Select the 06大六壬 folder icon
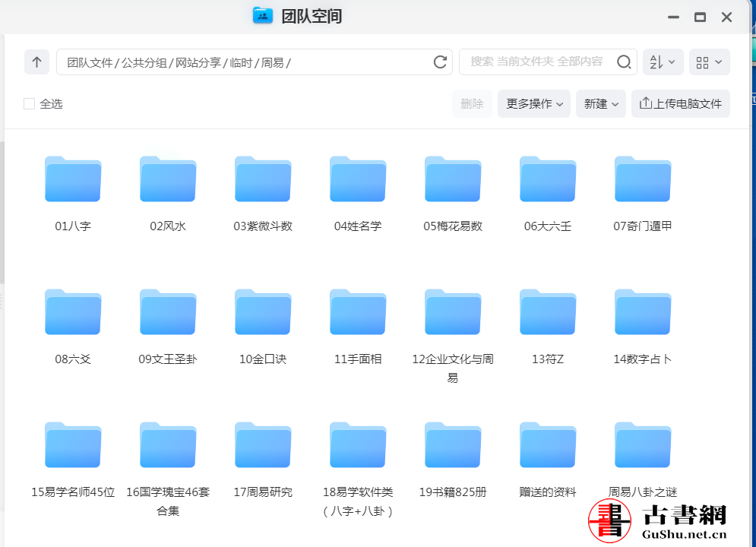Screen dimensions: 756x547 click(x=548, y=179)
